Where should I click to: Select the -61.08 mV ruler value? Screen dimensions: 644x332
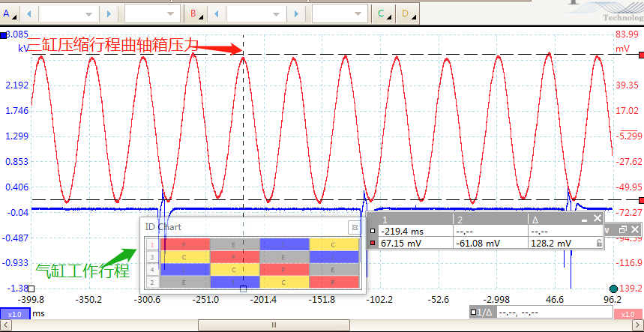point(478,244)
